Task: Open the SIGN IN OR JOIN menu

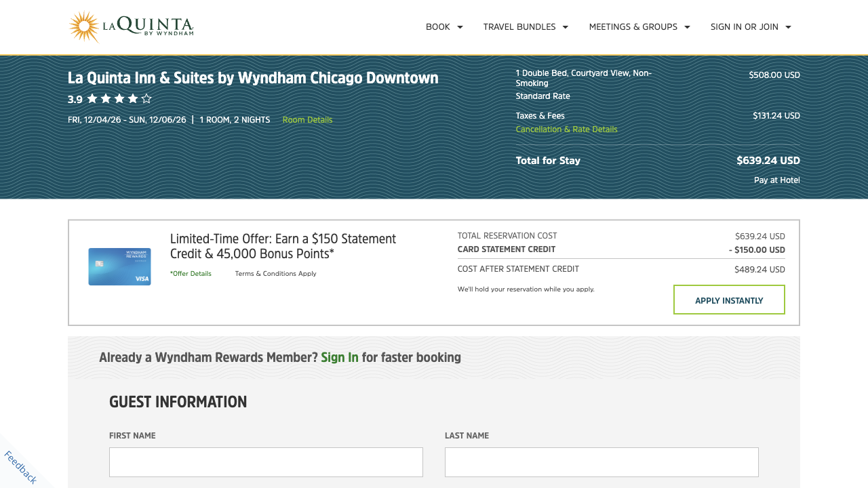Action: click(x=745, y=27)
